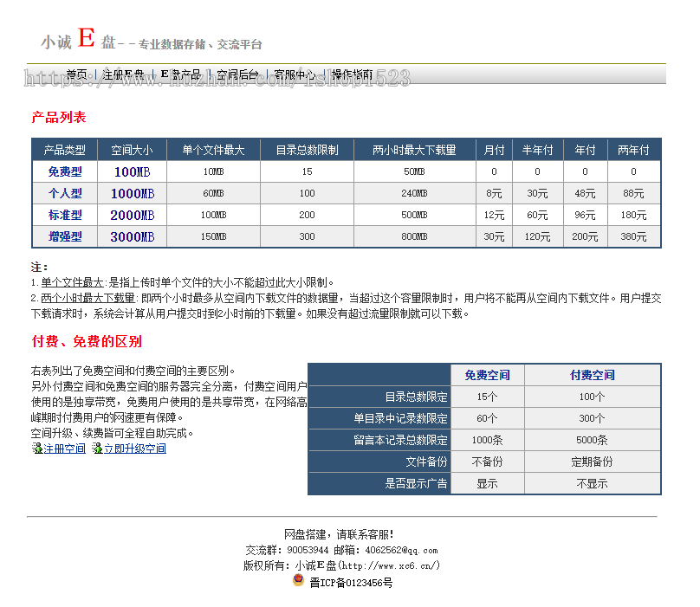Image resolution: width=700 pixels, height=607 pixels.
Task: Click the 不显示 cell
Action: pos(593,483)
